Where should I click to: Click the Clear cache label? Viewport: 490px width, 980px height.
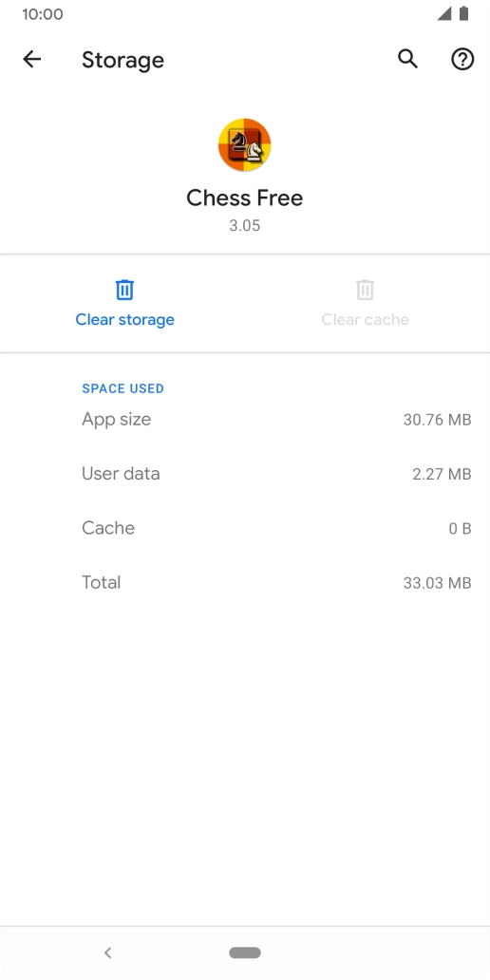(x=365, y=320)
